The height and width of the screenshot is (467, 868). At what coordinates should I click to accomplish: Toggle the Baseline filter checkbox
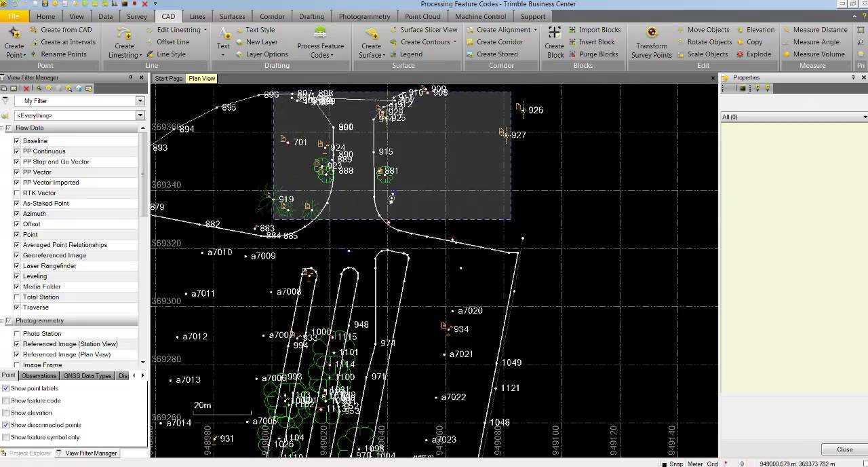pos(17,141)
